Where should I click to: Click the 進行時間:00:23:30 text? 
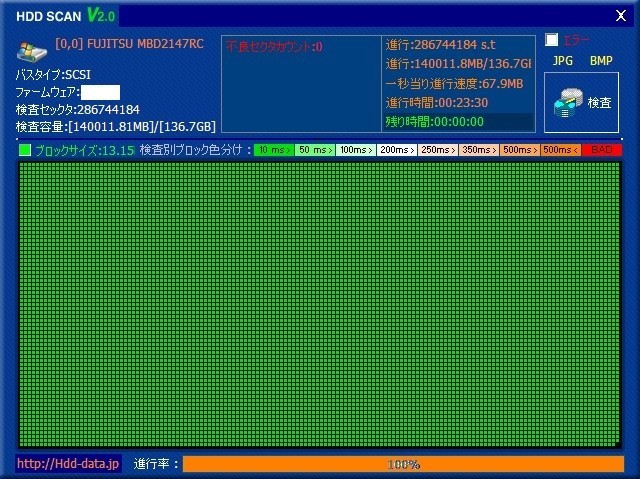[437, 102]
